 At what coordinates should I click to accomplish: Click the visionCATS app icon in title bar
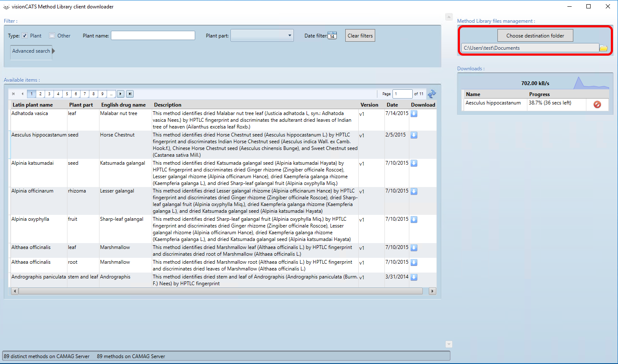(6, 7)
